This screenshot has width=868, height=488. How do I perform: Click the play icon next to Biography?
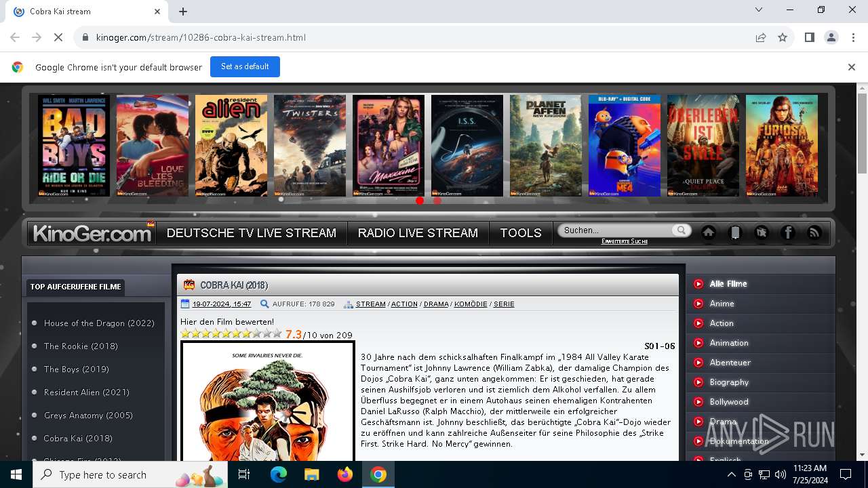coord(698,382)
